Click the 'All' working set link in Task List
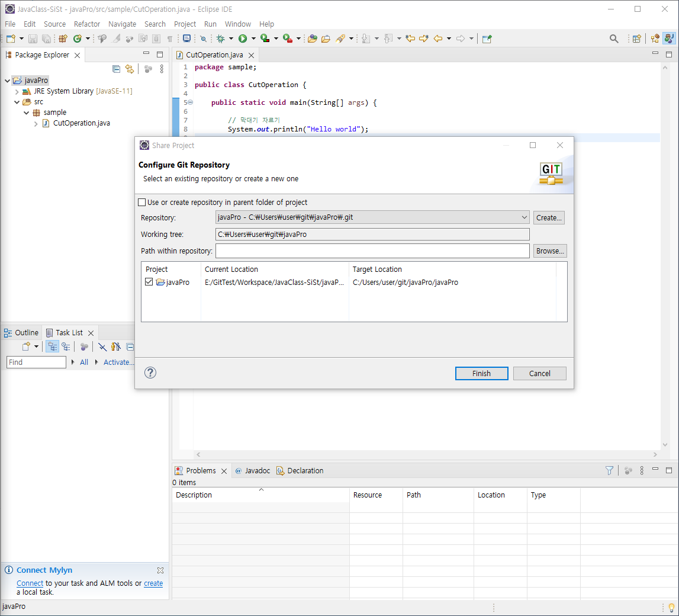This screenshot has height=616, width=679. (x=84, y=362)
